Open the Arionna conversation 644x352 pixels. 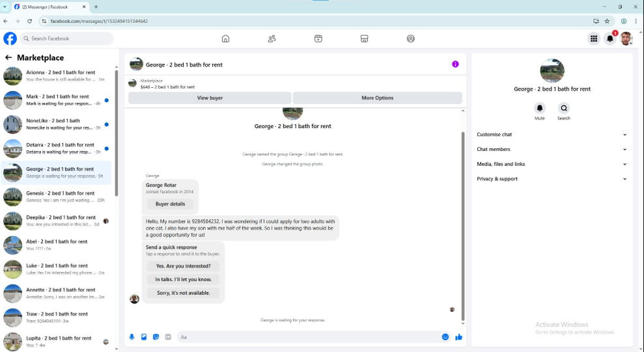coord(56,76)
